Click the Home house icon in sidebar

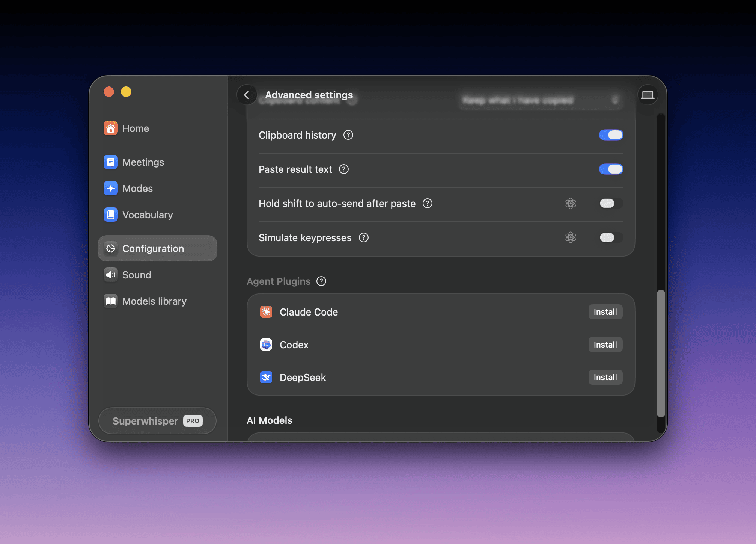click(x=110, y=128)
